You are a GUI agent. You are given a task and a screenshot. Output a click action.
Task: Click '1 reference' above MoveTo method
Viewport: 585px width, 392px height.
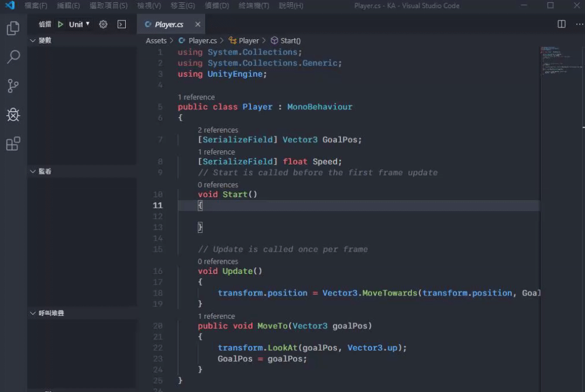pos(216,317)
